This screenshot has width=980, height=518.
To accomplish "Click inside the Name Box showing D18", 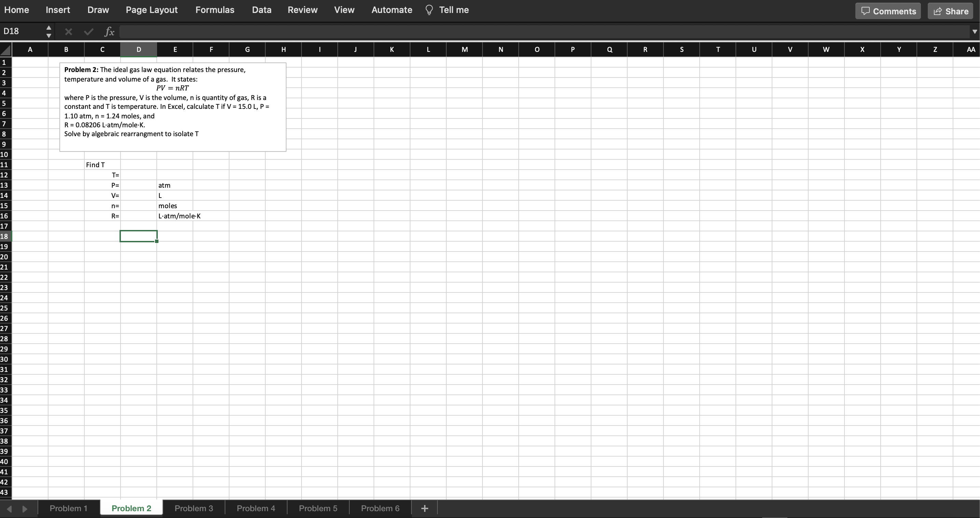I will (x=21, y=32).
